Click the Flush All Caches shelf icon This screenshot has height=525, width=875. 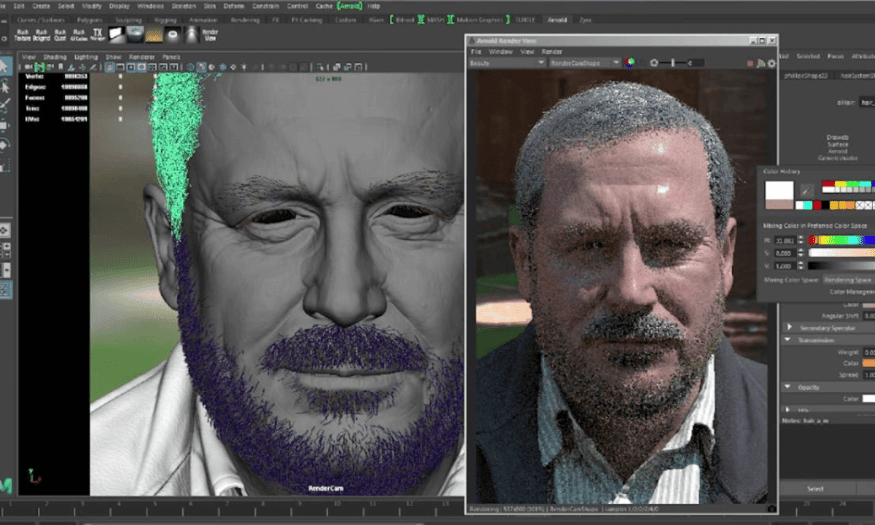point(79,35)
